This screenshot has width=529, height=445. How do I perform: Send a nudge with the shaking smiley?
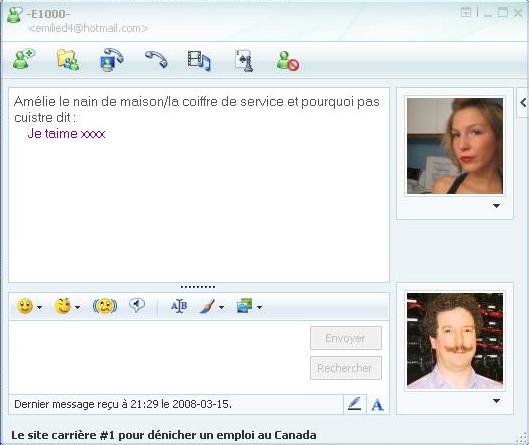pos(105,306)
